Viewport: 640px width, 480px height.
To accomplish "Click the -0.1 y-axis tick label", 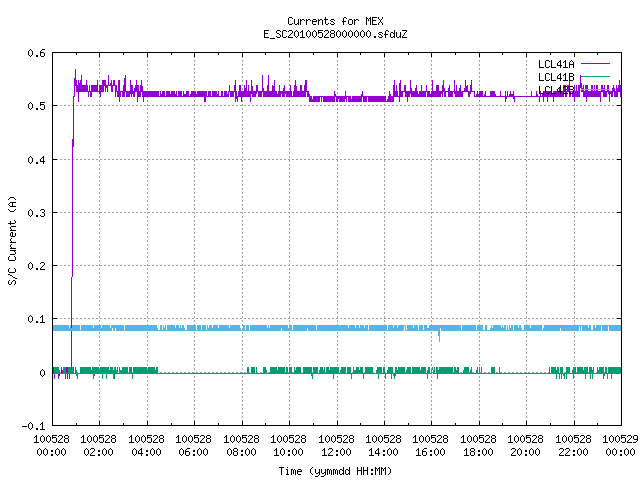I will [x=33, y=426].
